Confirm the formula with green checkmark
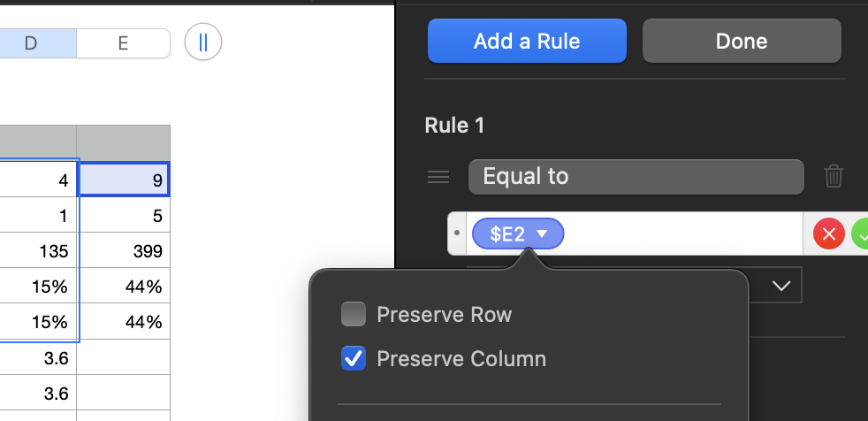Viewport: 868px width, 421px height. coord(860,234)
